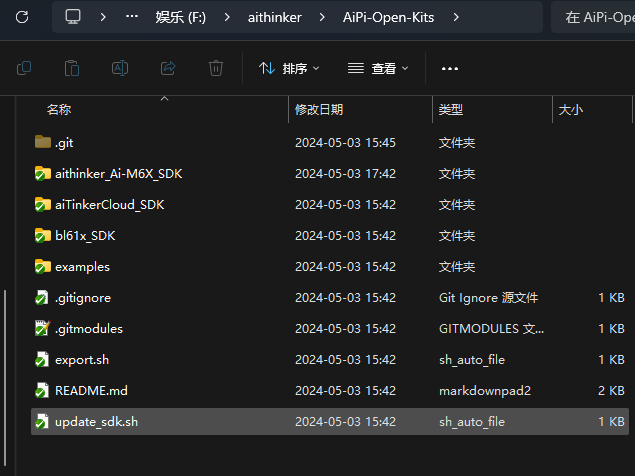Click the Share toolbar icon
The image size is (635, 476).
click(x=168, y=68)
